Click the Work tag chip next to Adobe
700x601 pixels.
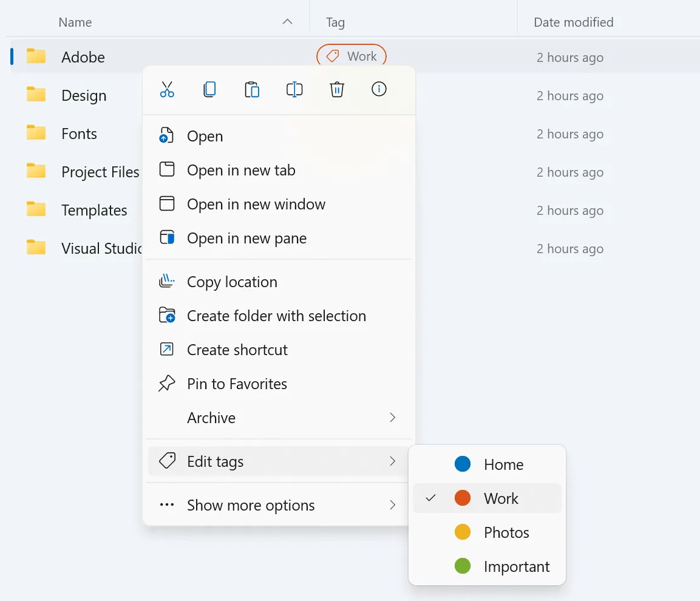click(351, 55)
